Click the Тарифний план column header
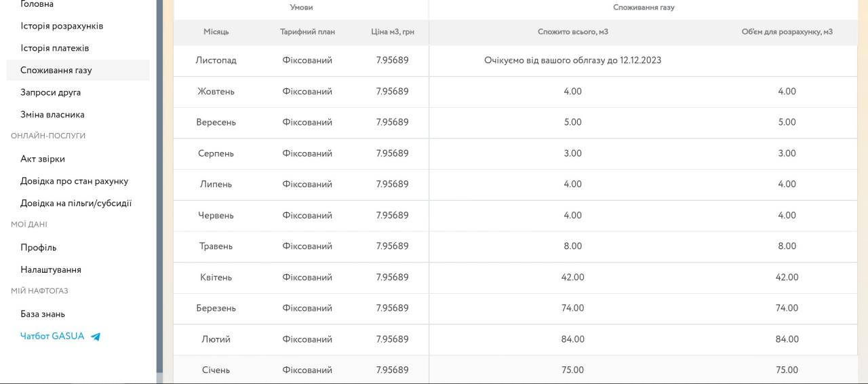 pyautogui.click(x=307, y=32)
